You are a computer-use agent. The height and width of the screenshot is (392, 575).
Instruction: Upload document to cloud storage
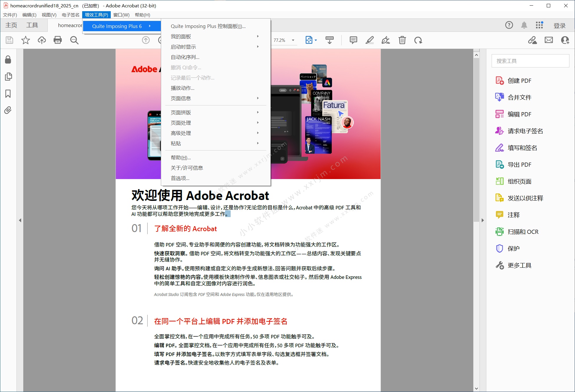click(x=42, y=40)
